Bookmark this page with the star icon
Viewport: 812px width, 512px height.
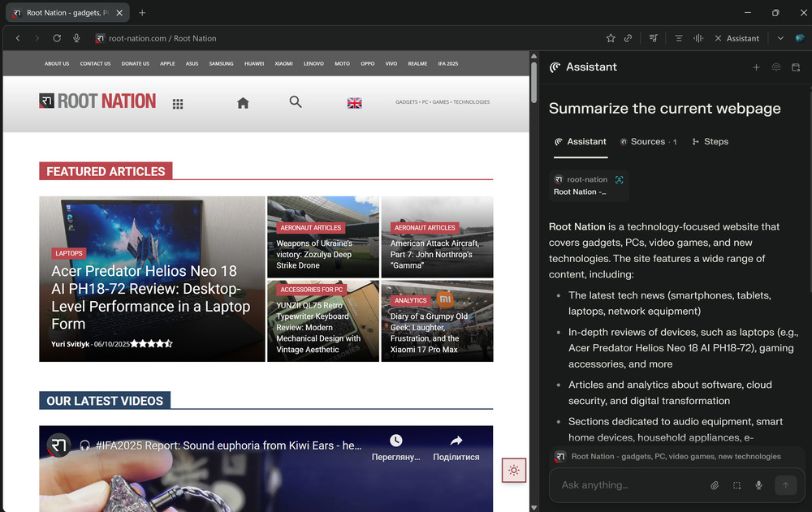(611, 38)
